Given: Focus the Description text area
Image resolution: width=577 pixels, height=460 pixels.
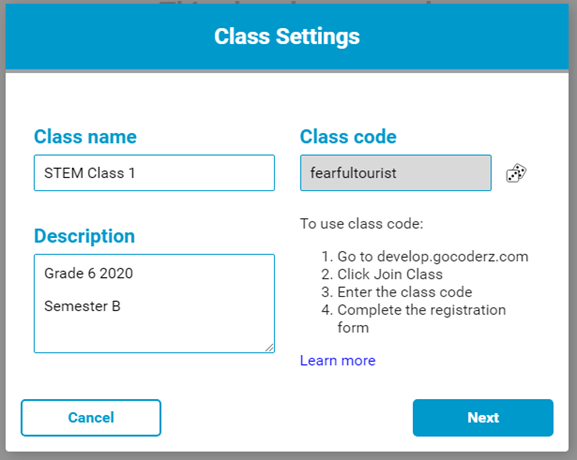Looking at the screenshot, I should pyautogui.click(x=154, y=304).
